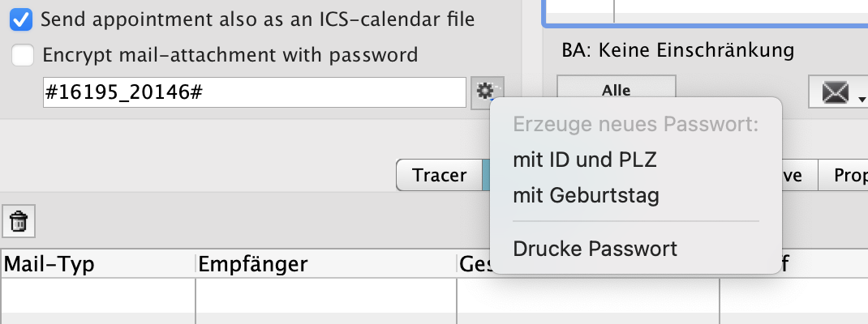Pick 'Drucke Passwort' in the popup menu
Viewport: 868px width, 324px height.
[x=595, y=249]
